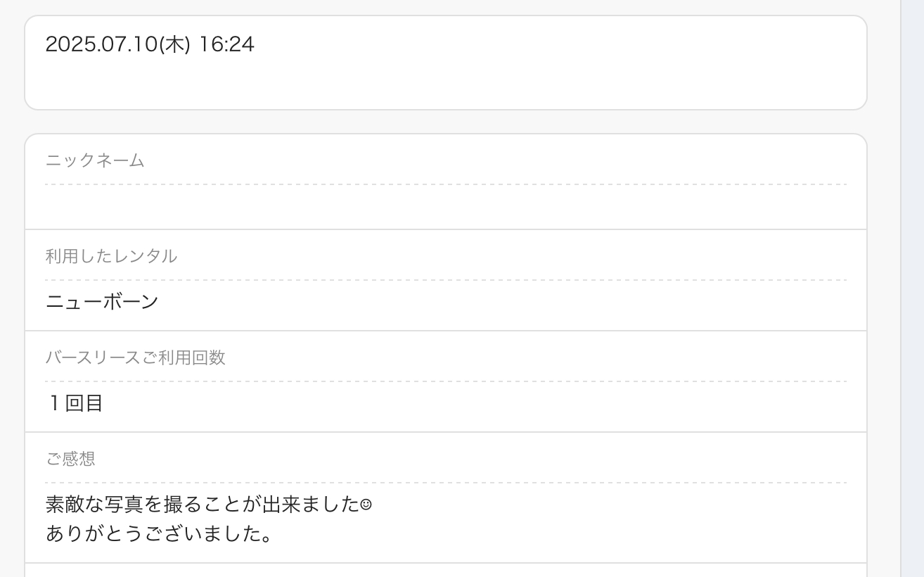Click the 2025.07.10 date text

pyautogui.click(x=101, y=45)
